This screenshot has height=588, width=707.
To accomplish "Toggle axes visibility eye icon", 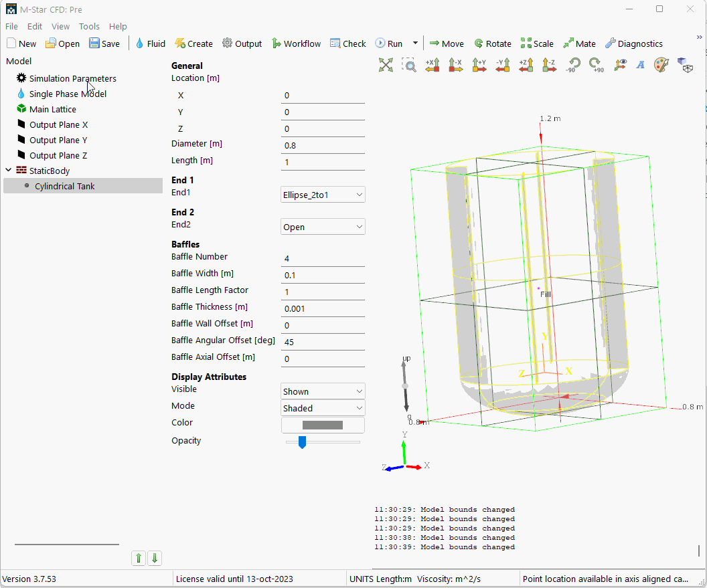I will point(620,65).
